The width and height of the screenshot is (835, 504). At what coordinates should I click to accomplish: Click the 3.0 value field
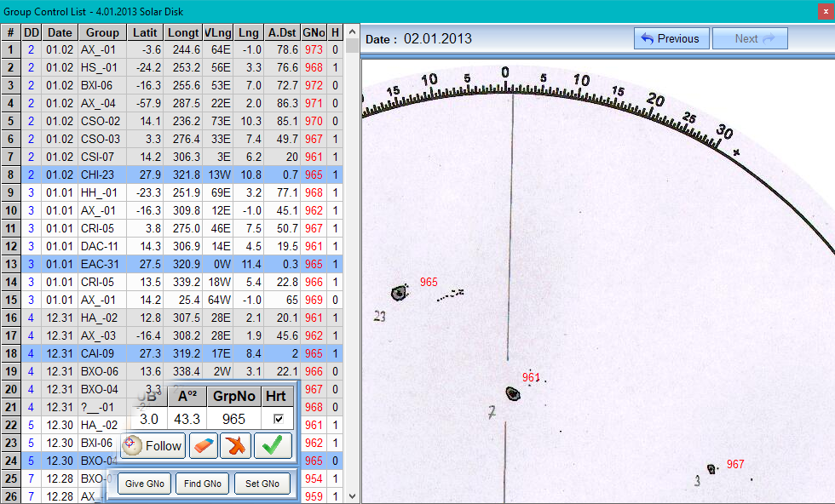[x=149, y=419]
